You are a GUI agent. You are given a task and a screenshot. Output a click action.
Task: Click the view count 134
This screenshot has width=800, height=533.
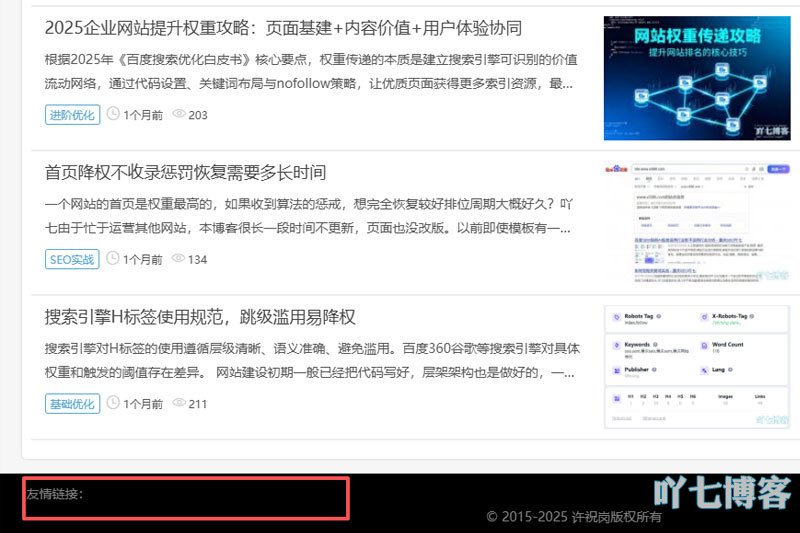click(197, 260)
